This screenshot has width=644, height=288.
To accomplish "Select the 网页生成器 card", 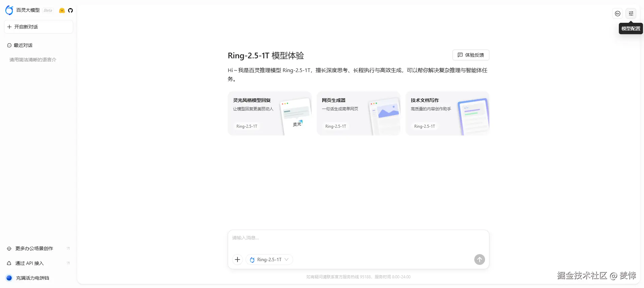I will [x=359, y=113].
